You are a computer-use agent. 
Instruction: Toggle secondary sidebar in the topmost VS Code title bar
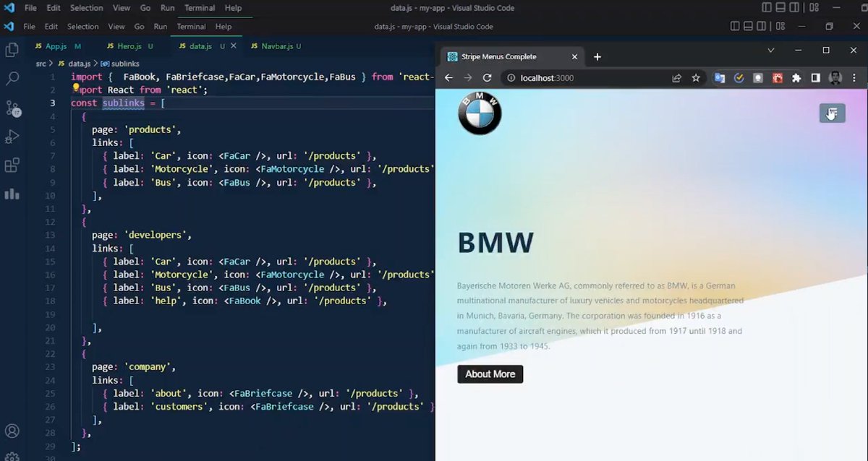[x=794, y=8]
